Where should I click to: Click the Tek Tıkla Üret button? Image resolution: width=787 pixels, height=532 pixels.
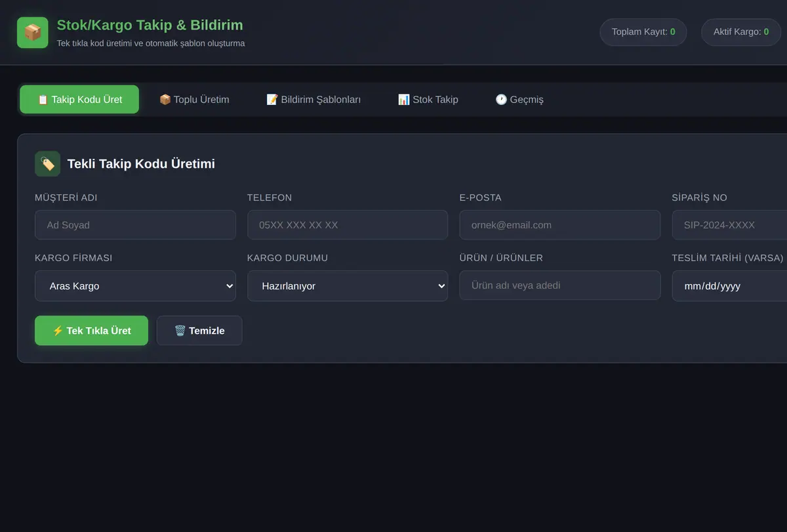coord(91,331)
